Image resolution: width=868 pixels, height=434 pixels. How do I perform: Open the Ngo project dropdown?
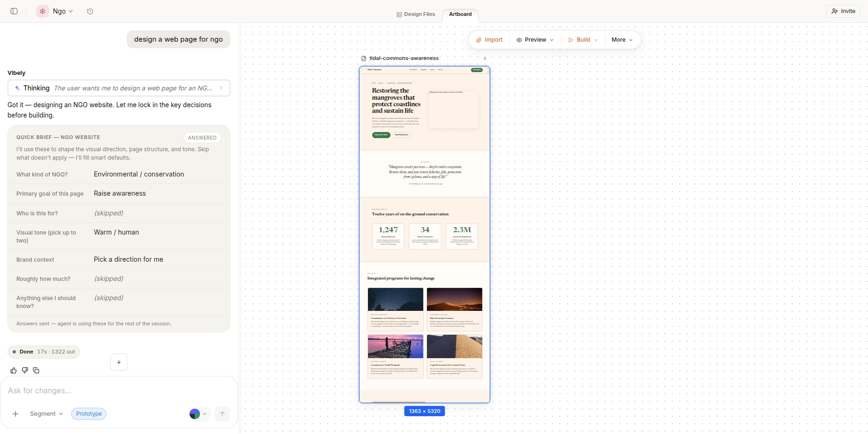point(63,11)
